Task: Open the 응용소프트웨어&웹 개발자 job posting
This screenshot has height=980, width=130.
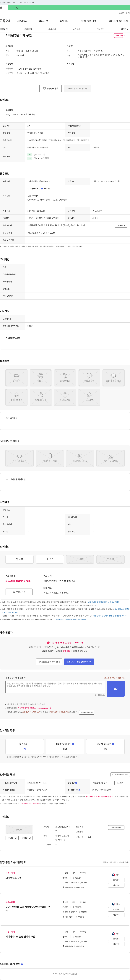Action: [28, 909]
